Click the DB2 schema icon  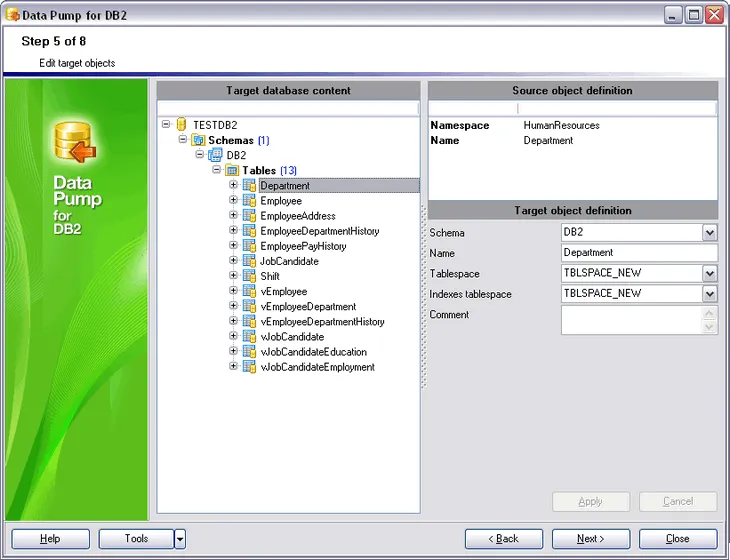(x=215, y=155)
